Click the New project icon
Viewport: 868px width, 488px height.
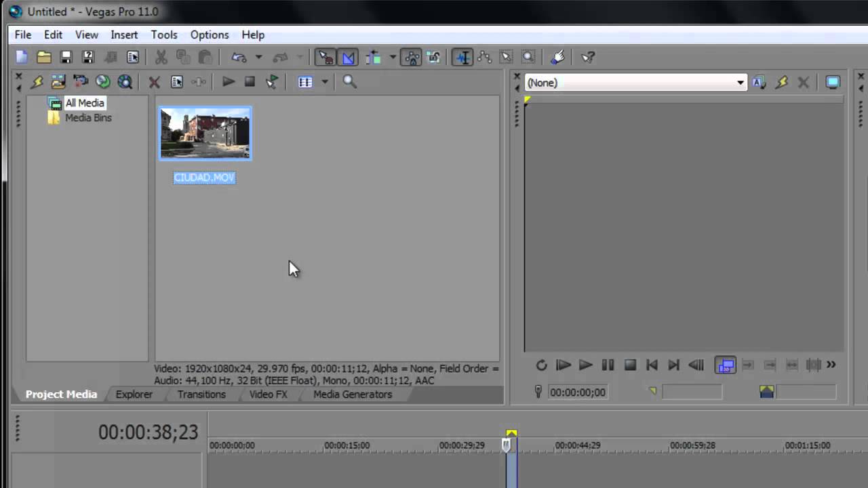[x=22, y=58]
